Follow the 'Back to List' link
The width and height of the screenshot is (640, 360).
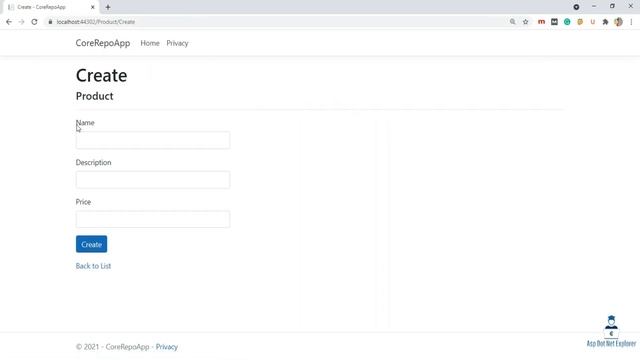pos(93,266)
